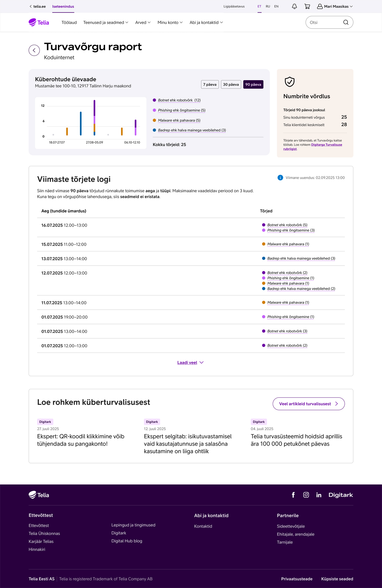Open Telia's Facebook page icon
This screenshot has height=588, width=382.
coord(293,495)
